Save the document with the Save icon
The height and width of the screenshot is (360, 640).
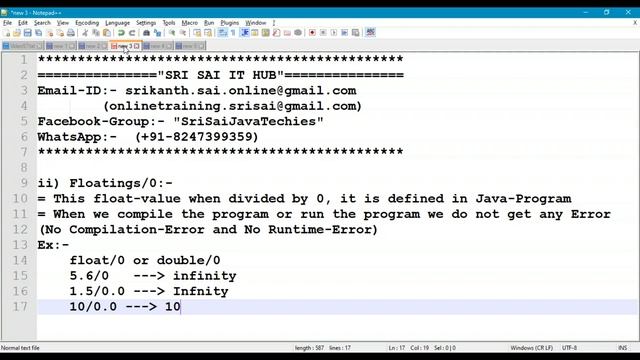(27, 33)
